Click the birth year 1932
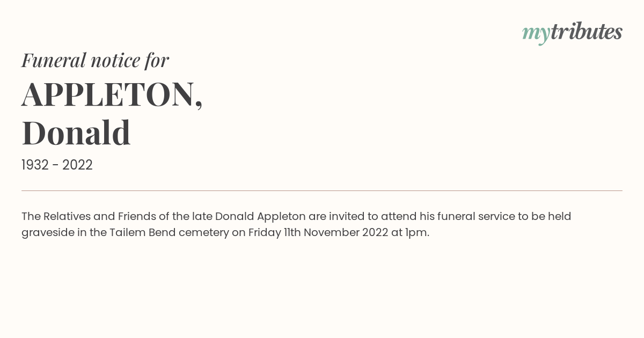 coord(35,165)
